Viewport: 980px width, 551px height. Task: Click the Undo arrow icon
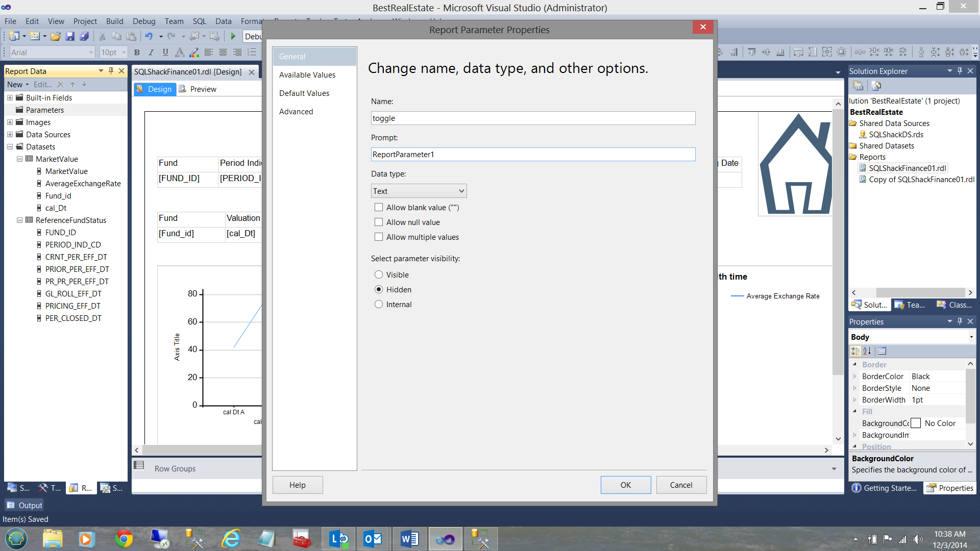(149, 36)
